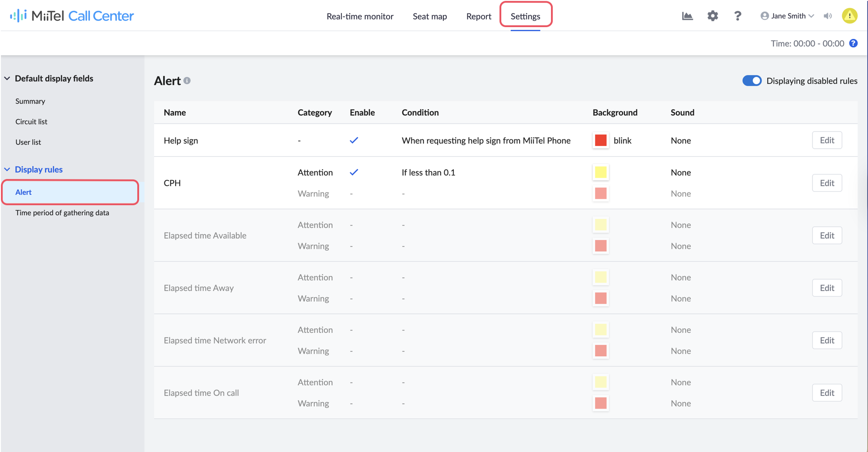Open the chart statistics icon
The image size is (868, 452).
coord(687,16)
